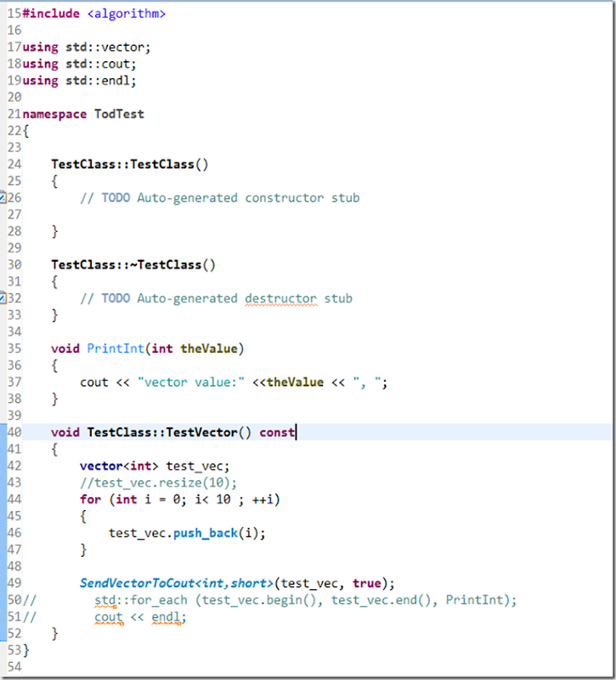Click 'namespace TodTest' declaration
This screenshot has height=680, width=616.
pos(82,114)
